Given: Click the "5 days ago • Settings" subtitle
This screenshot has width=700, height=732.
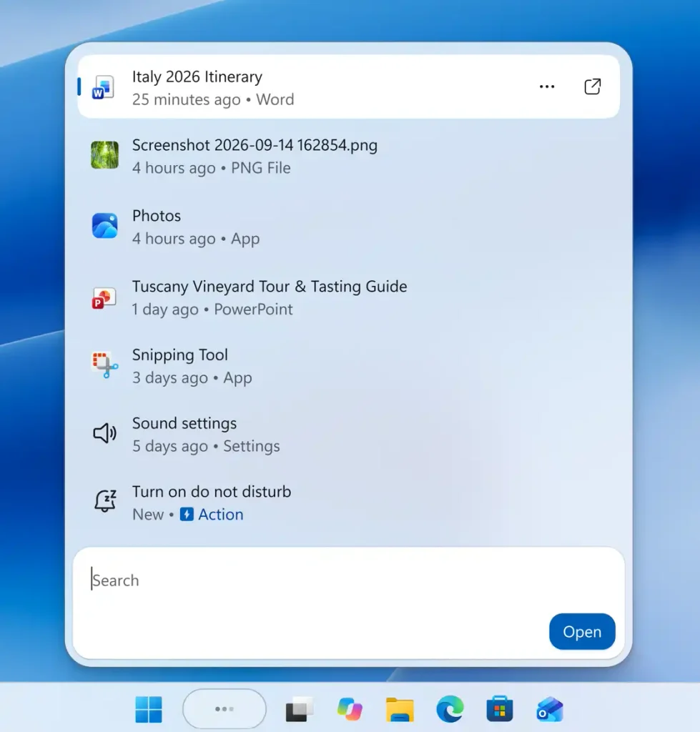Looking at the screenshot, I should pos(206,446).
